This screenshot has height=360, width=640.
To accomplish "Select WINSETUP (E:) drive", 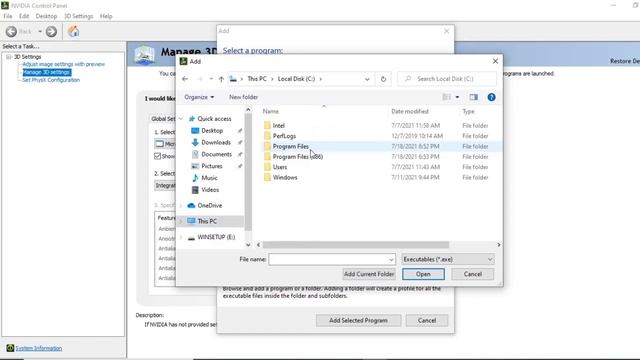I will (x=216, y=237).
